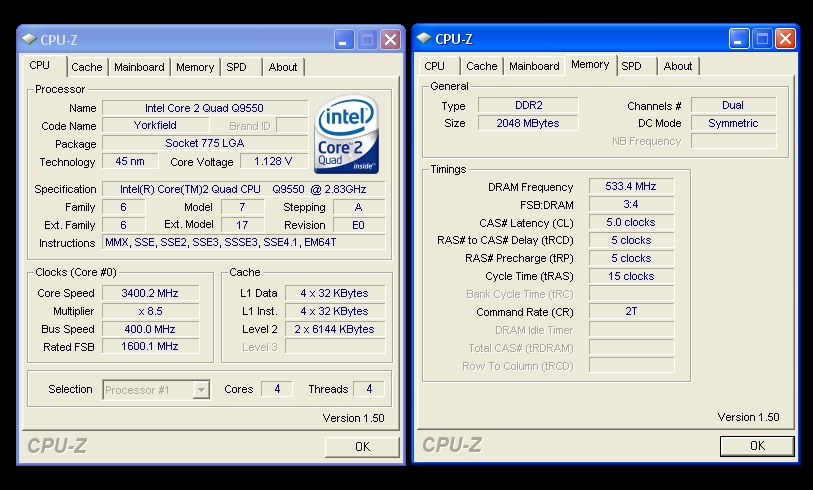Screen dimensions: 813x490
Task: Click OK button in right CPU-Z window
Action: click(x=757, y=445)
